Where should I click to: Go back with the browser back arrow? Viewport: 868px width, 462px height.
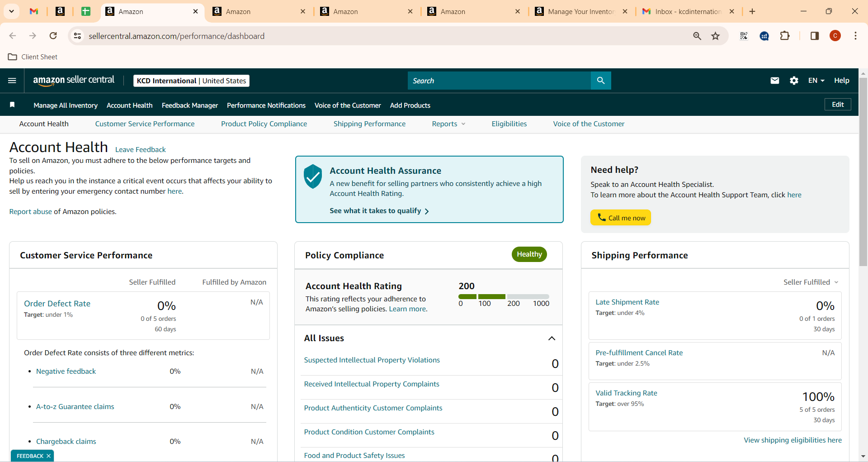pyautogui.click(x=13, y=36)
